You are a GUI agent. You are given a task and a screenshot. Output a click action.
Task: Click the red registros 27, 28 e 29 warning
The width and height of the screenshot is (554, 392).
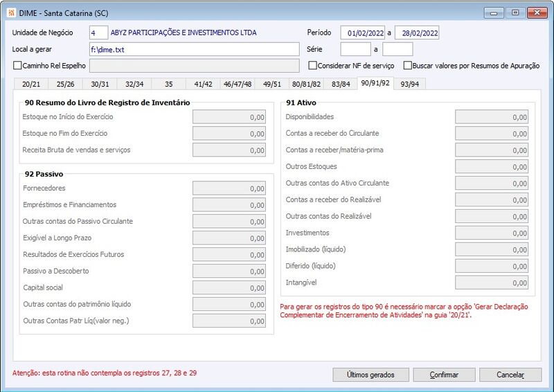coord(105,373)
